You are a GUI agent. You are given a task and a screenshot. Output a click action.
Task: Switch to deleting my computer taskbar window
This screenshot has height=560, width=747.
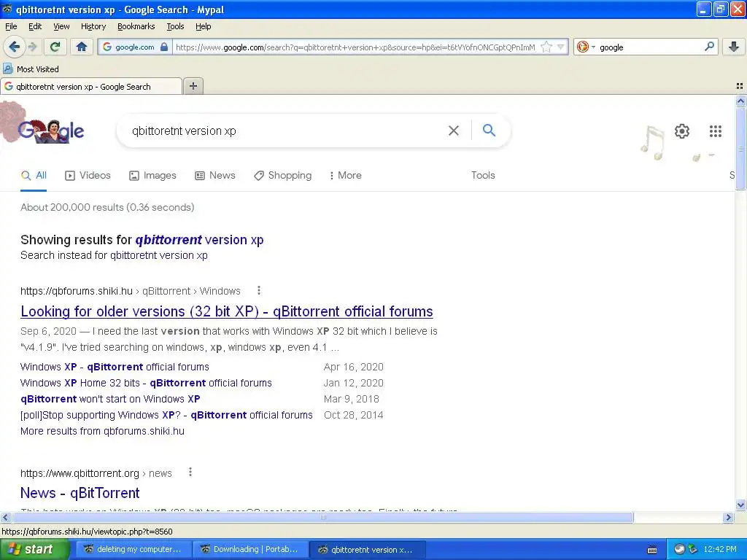(133, 550)
